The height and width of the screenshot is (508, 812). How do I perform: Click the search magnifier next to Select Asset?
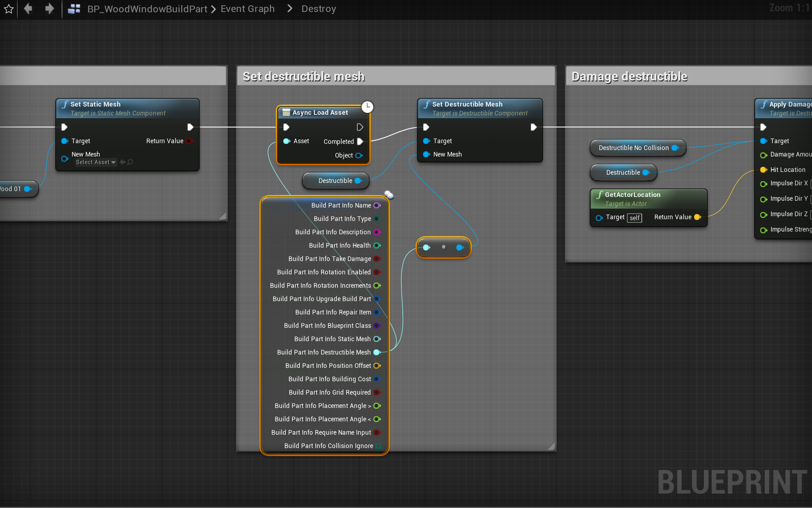tap(131, 162)
